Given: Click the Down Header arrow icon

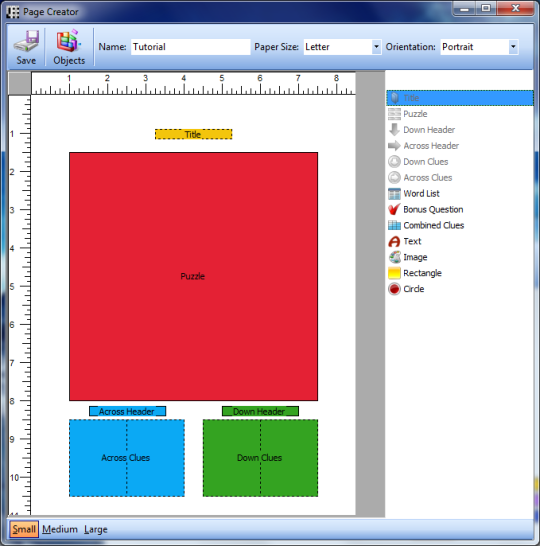Looking at the screenshot, I should 394,130.
